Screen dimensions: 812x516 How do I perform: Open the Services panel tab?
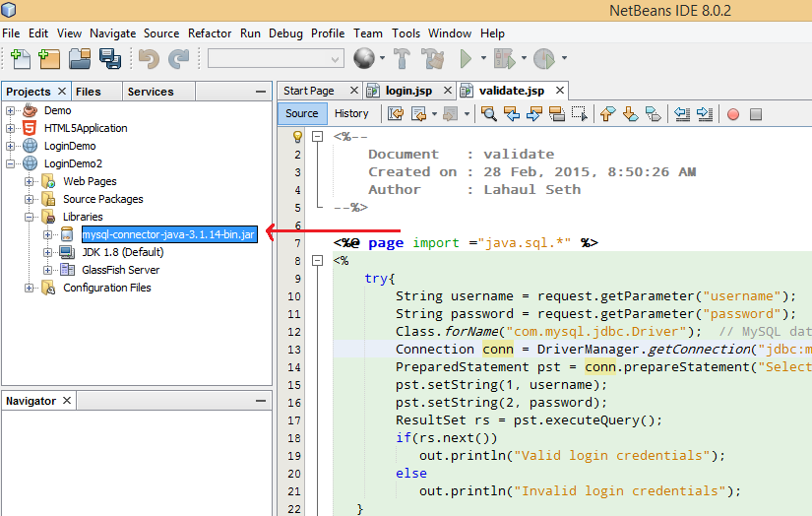[x=151, y=92]
